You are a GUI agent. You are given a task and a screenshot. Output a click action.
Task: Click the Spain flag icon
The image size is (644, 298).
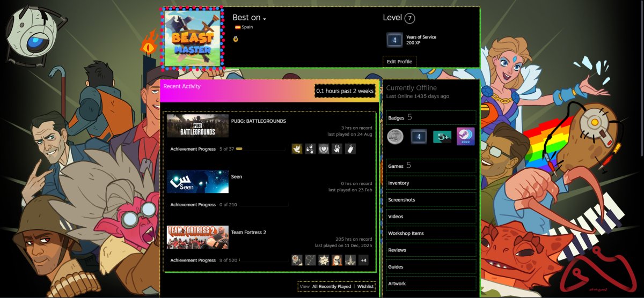pyautogui.click(x=238, y=27)
